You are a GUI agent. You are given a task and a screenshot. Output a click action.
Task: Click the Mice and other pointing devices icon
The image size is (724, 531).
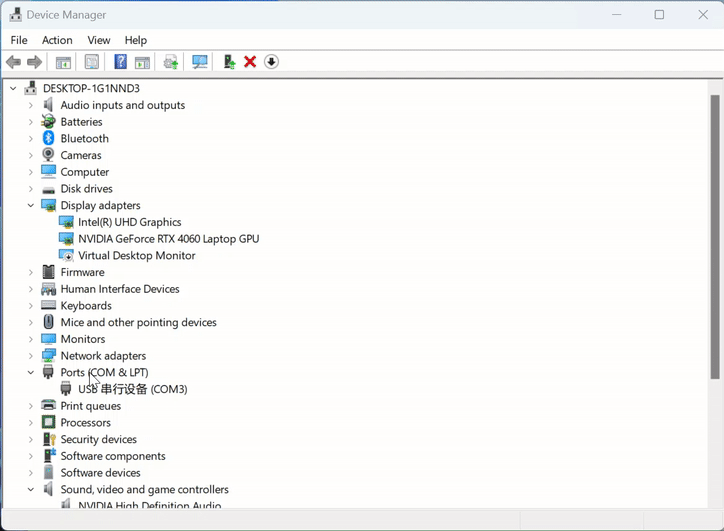48,322
